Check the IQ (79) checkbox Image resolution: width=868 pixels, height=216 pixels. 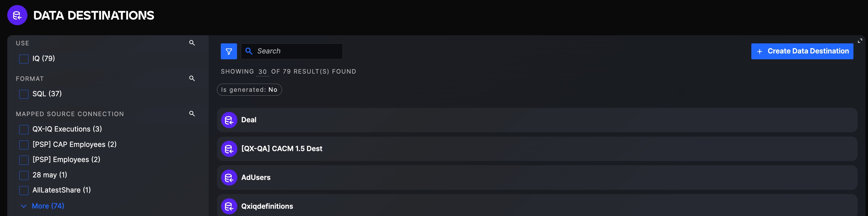24,59
